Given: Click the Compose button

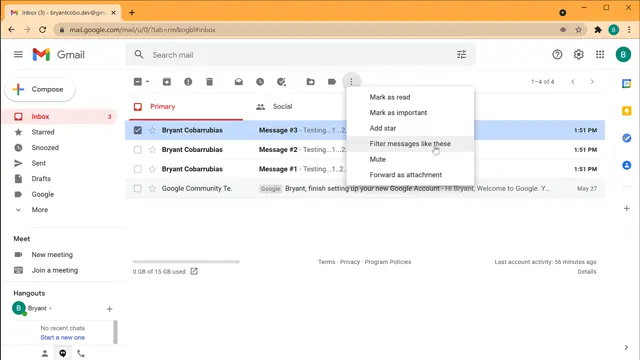Looking at the screenshot, I should [x=40, y=89].
